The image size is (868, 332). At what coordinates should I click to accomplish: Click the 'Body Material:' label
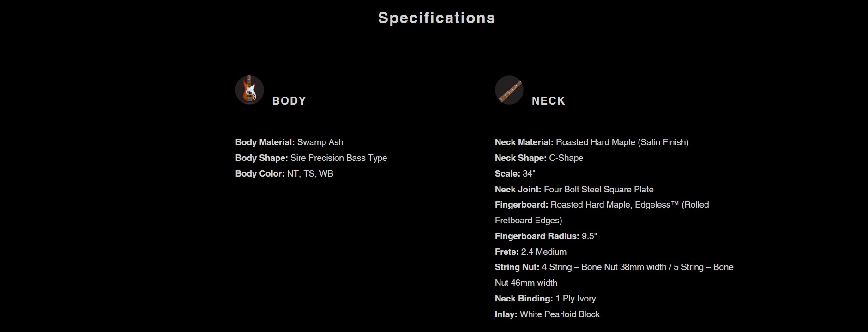265,142
